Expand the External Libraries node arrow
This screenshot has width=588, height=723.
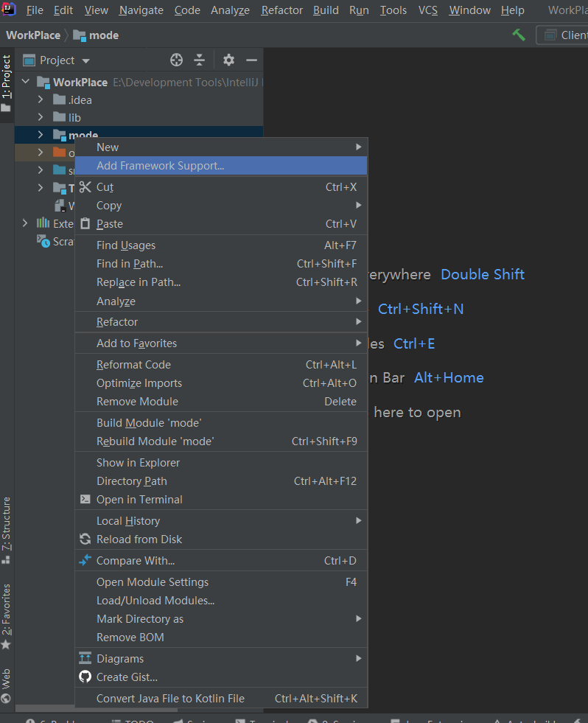(25, 223)
